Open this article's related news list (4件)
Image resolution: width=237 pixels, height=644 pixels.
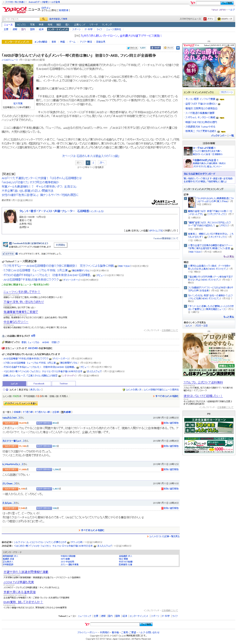pyautogui.click(x=25, y=285)
